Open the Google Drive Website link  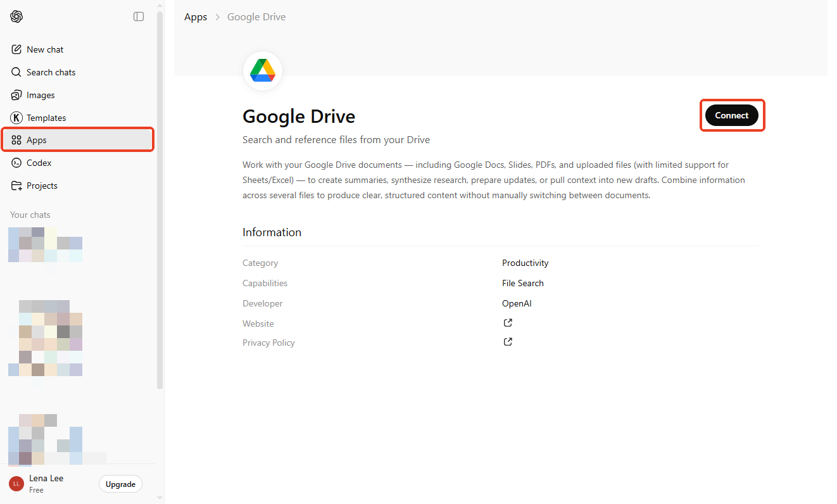(507, 322)
